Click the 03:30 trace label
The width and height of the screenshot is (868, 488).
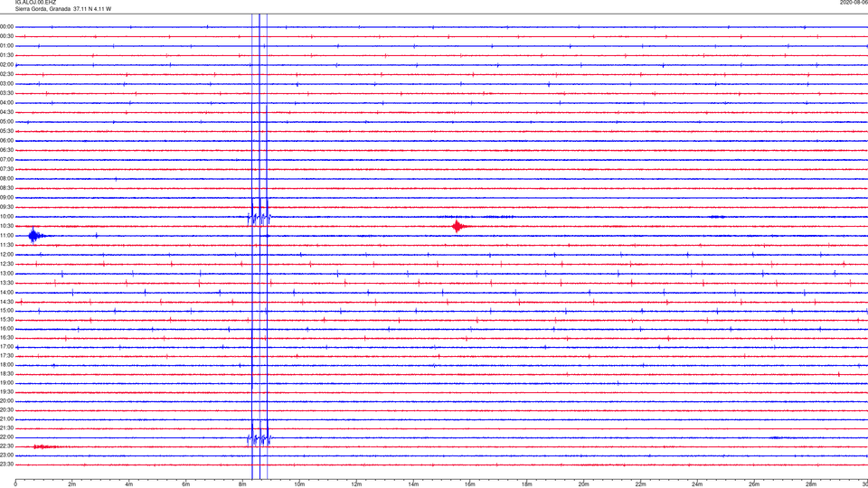[x=6, y=93]
